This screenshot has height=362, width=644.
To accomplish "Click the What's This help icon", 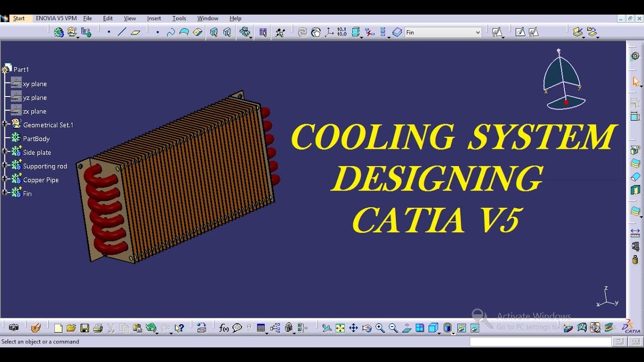I will (x=179, y=328).
